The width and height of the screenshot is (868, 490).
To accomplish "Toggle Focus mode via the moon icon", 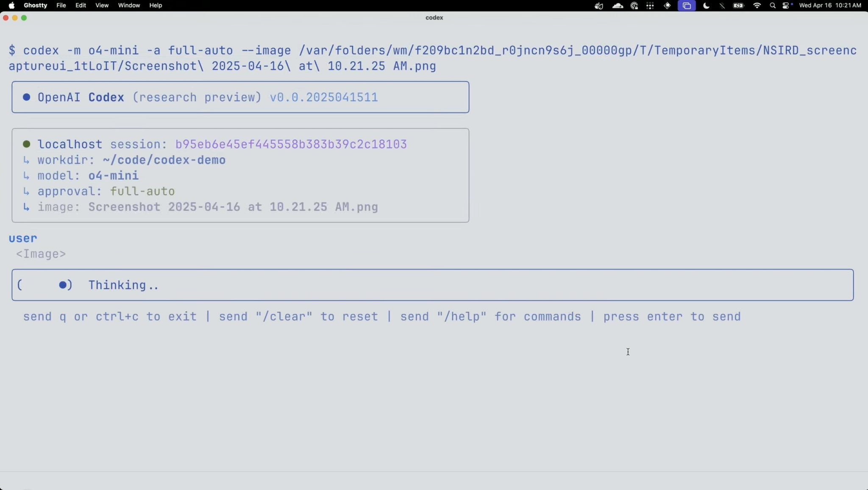I will click(707, 6).
